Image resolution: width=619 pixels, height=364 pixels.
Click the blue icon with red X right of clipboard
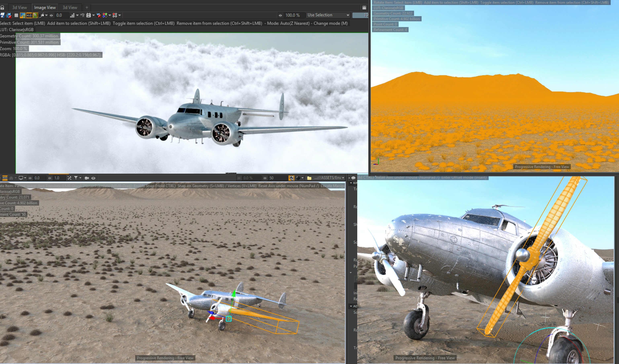pyautogui.click(x=99, y=15)
